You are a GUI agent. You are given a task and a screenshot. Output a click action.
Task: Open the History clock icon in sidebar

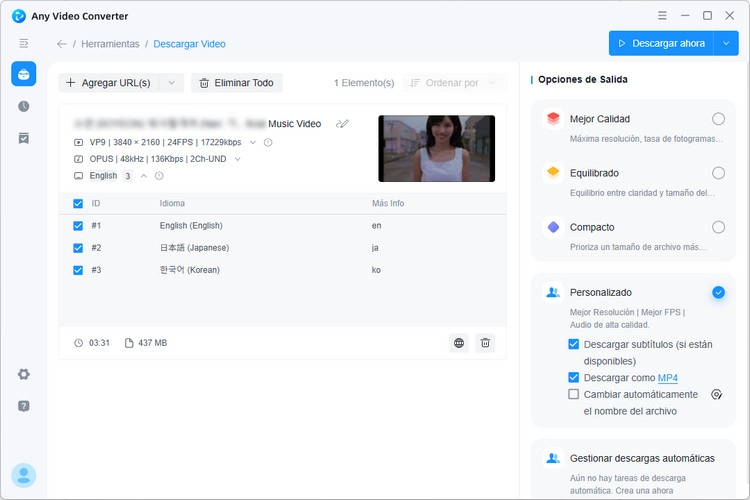[23, 106]
